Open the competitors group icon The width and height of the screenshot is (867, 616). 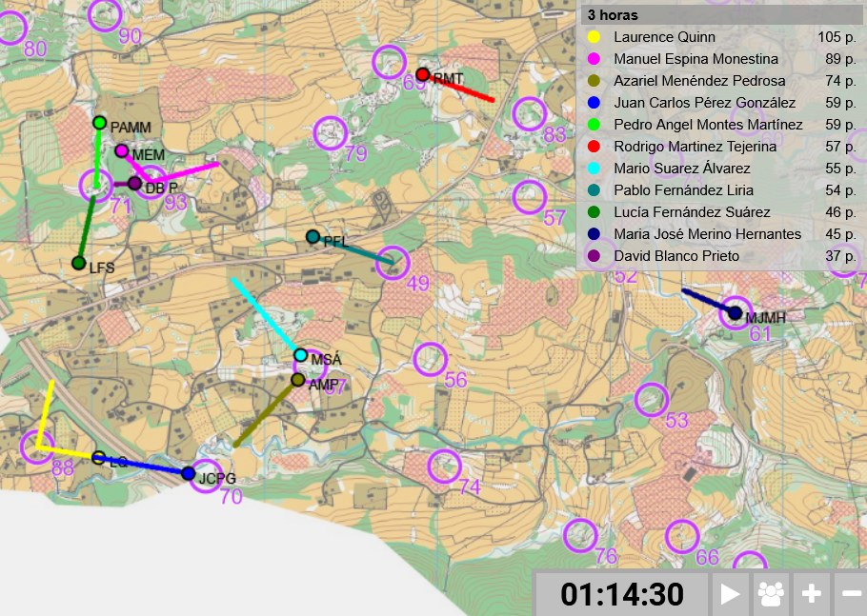[770, 594]
